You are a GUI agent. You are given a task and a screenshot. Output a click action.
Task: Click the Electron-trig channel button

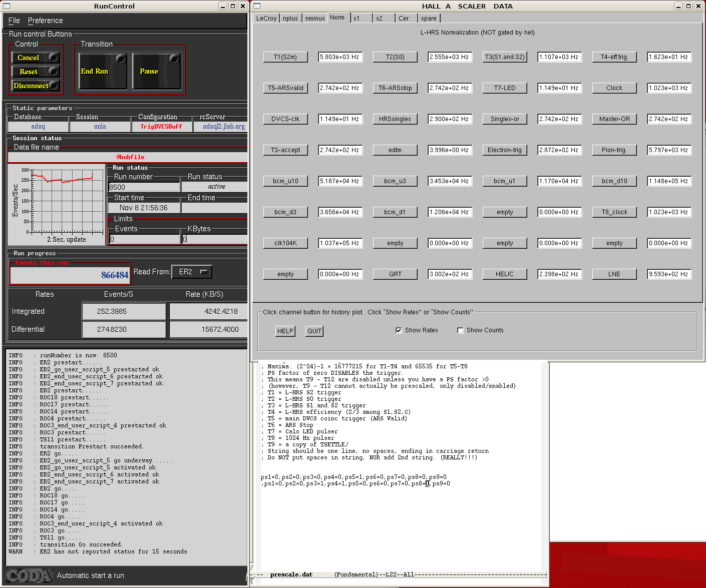[x=505, y=150]
